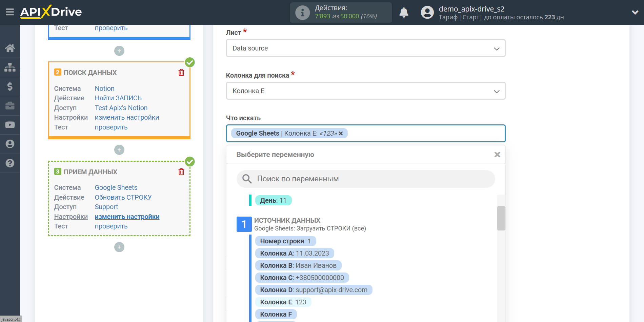
Task: Select variable Колонка A: 11.03.2023
Action: tap(295, 253)
